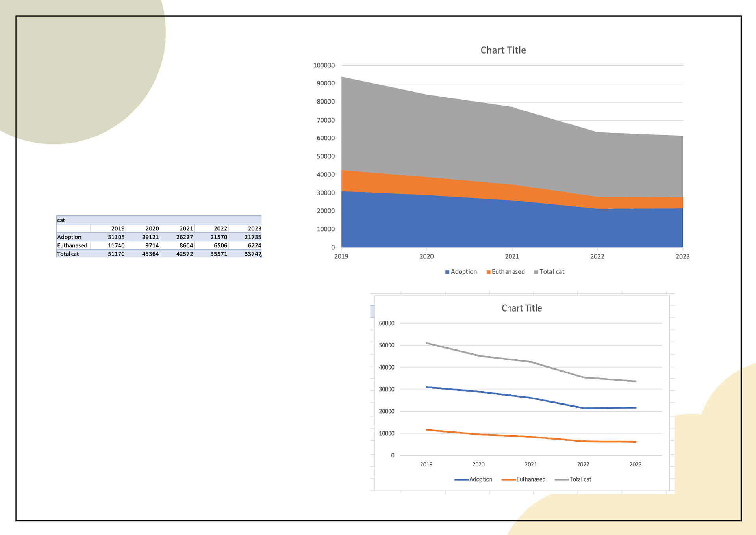Select the 2021 column header in the table
Screen dimensions: 756x535
point(177,228)
